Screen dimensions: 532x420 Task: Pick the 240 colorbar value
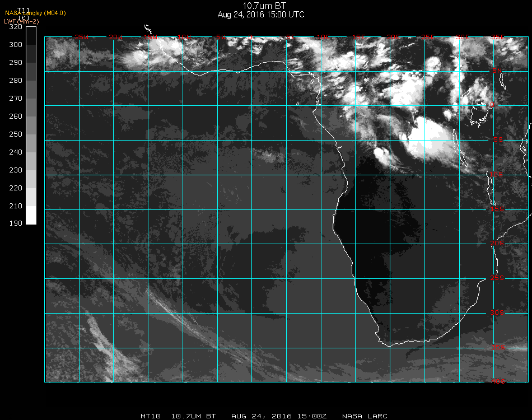click(16, 152)
